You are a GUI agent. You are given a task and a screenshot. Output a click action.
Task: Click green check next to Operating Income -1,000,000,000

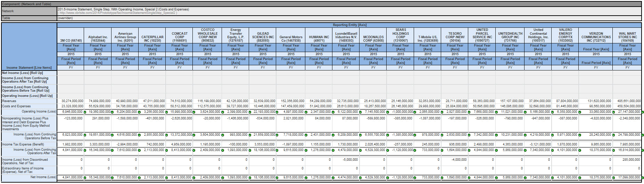[x=415, y=112]
